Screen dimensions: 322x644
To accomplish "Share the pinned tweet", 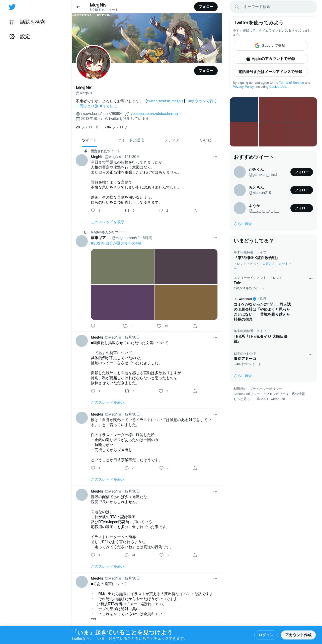I will tap(195, 210).
